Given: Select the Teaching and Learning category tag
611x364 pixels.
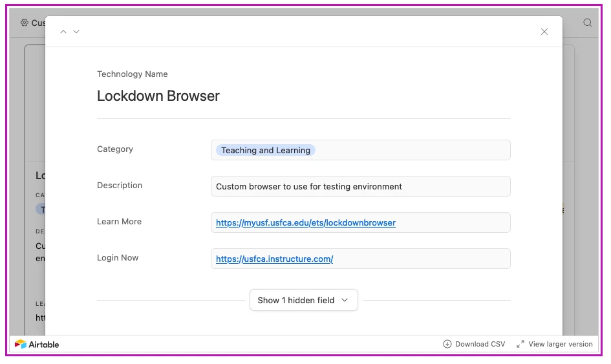Looking at the screenshot, I should point(266,150).
